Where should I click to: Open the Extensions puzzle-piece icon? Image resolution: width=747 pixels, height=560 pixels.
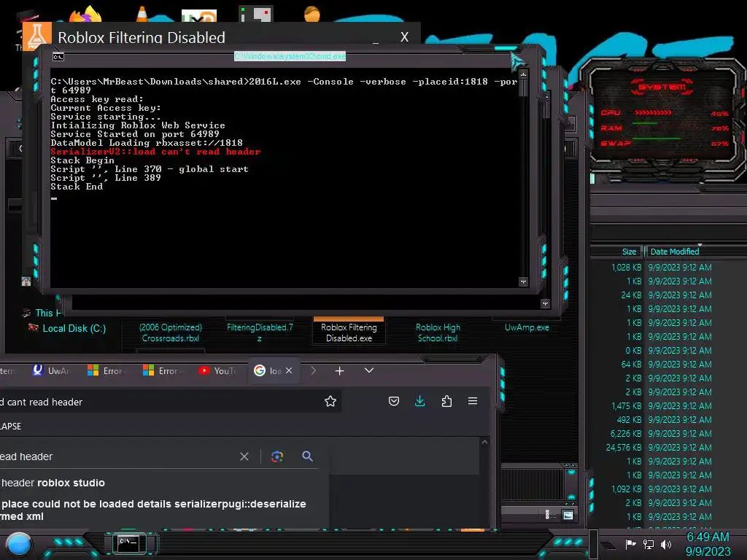pos(446,402)
